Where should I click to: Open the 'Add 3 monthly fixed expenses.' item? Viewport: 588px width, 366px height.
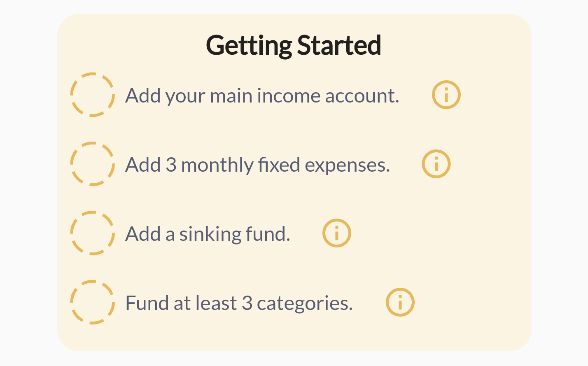(x=257, y=165)
